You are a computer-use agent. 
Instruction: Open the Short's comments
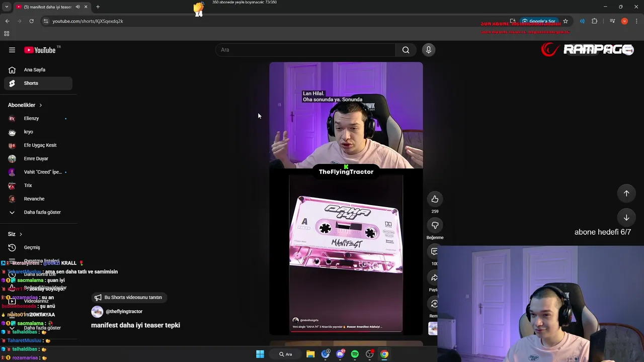(x=435, y=251)
